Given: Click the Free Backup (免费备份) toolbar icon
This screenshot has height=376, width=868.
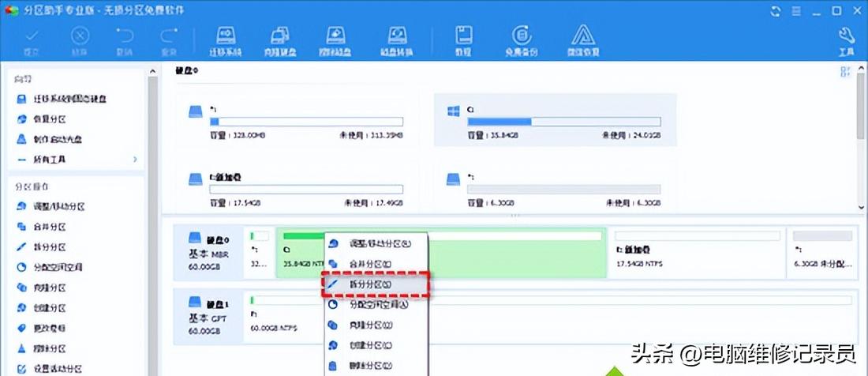Looking at the screenshot, I should coord(520,41).
